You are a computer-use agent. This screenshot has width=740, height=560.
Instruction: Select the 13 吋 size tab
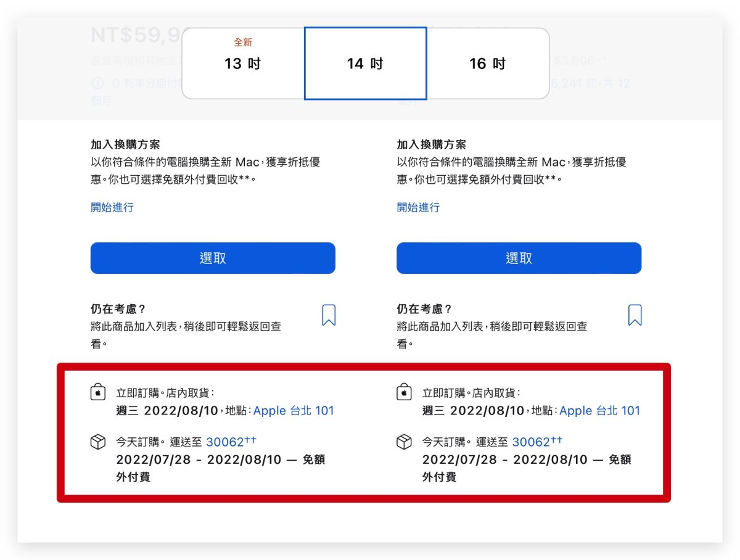coord(243,63)
